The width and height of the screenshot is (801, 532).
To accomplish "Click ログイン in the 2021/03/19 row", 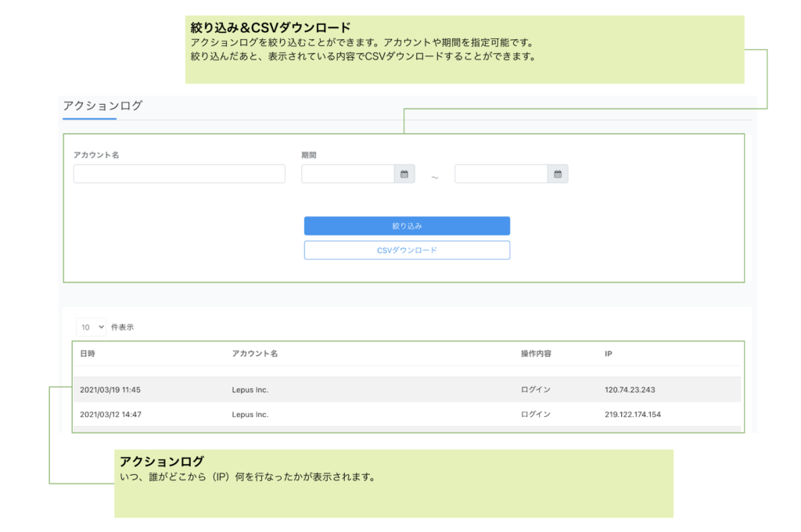I will (536, 390).
